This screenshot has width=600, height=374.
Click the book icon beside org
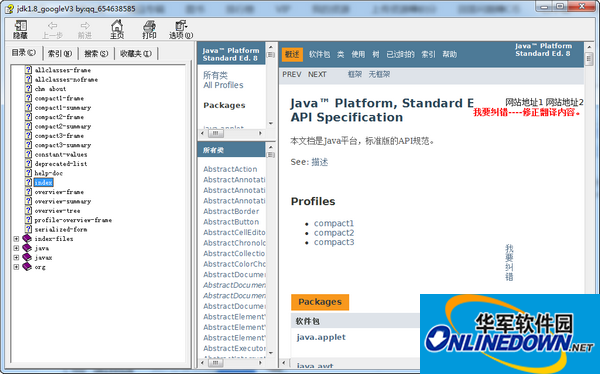[27, 267]
